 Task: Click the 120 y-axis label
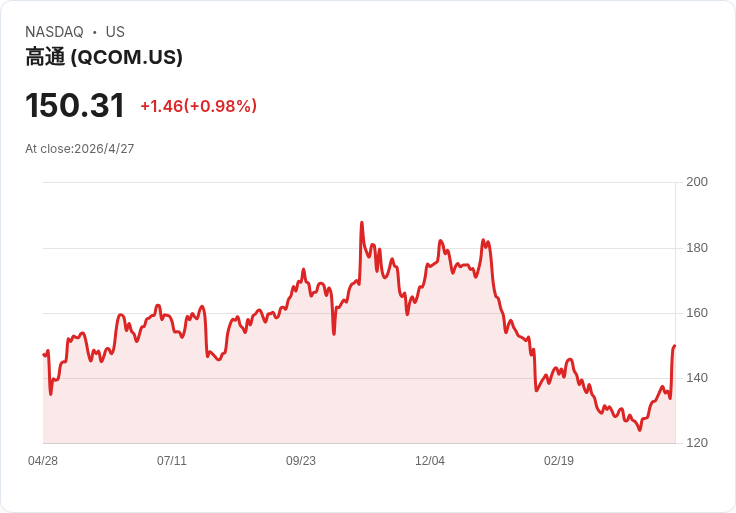point(697,443)
